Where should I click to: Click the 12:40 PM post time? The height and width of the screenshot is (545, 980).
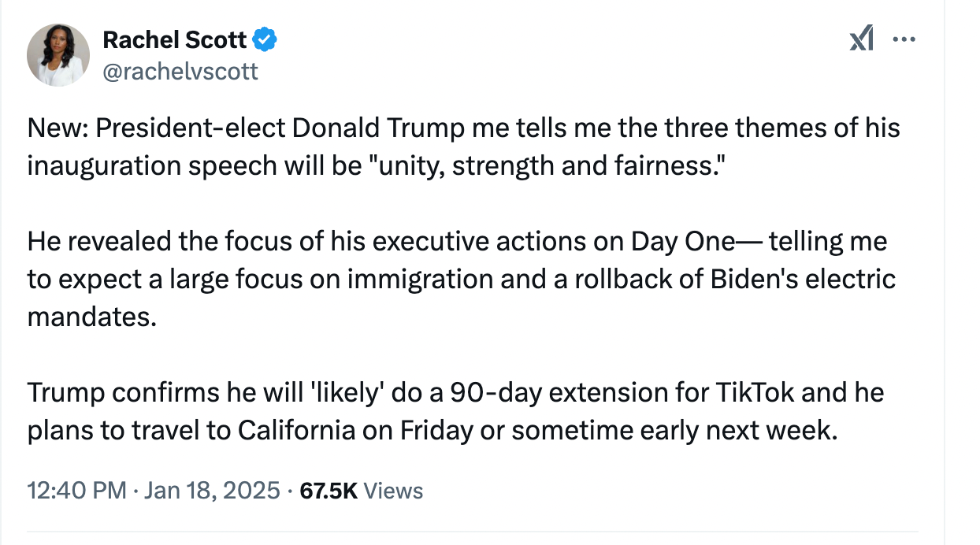click(76, 491)
